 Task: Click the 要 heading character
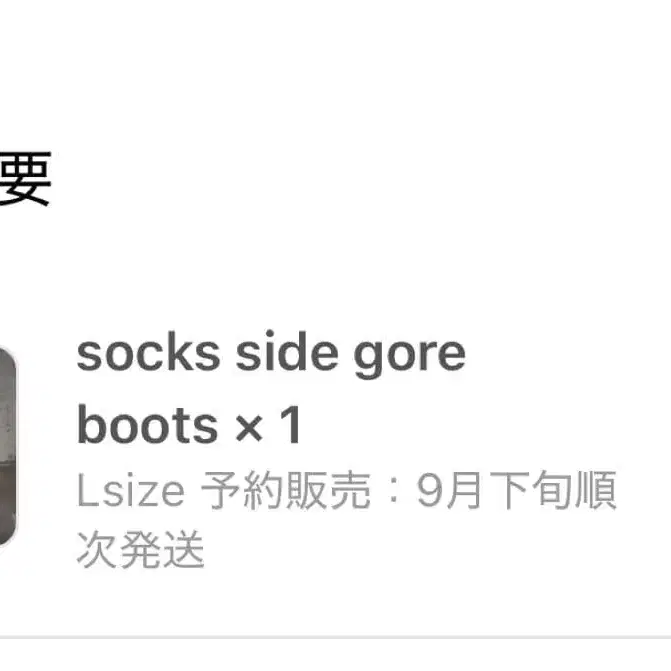(25, 179)
